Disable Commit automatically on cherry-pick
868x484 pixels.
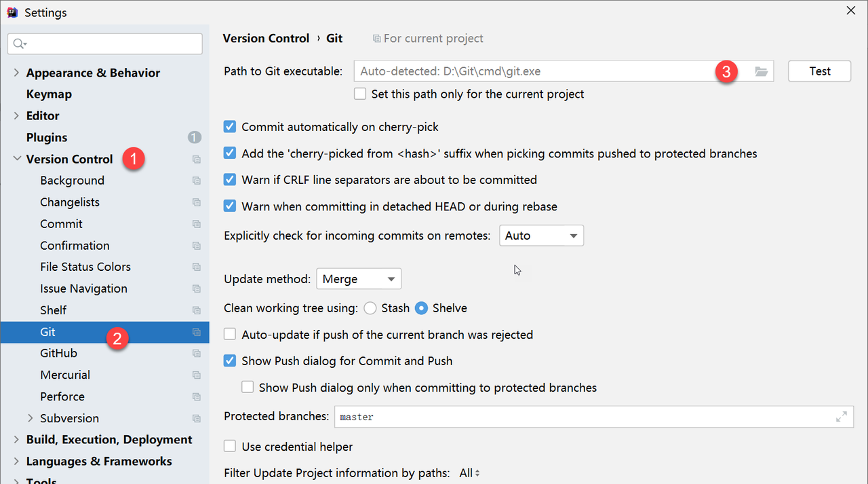pyautogui.click(x=230, y=127)
